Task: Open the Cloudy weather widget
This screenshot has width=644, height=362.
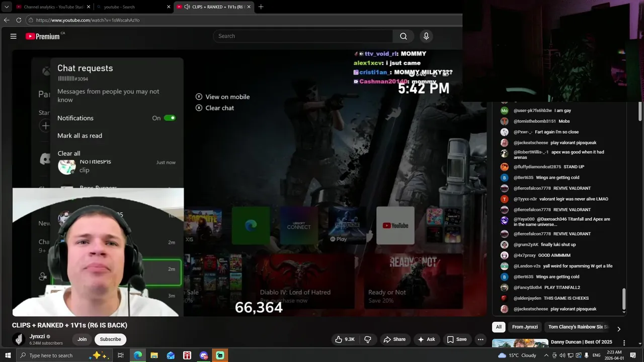Action: tap(517, 355)
